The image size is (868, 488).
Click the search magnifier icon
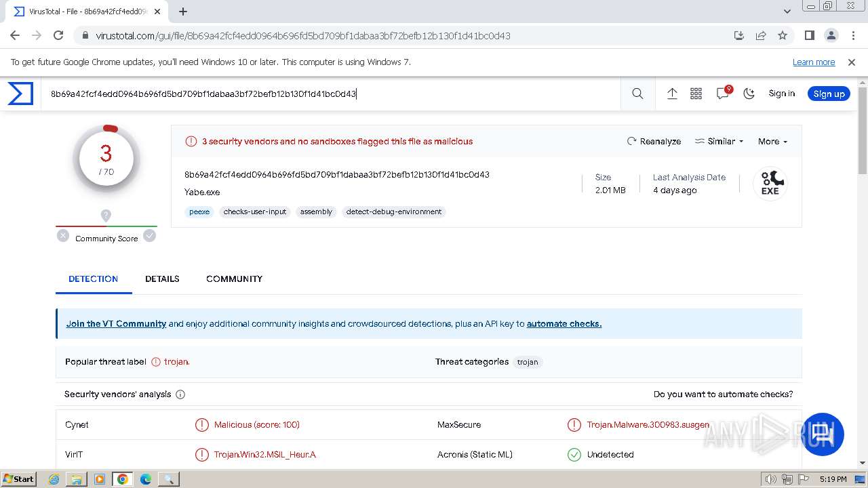637,94
